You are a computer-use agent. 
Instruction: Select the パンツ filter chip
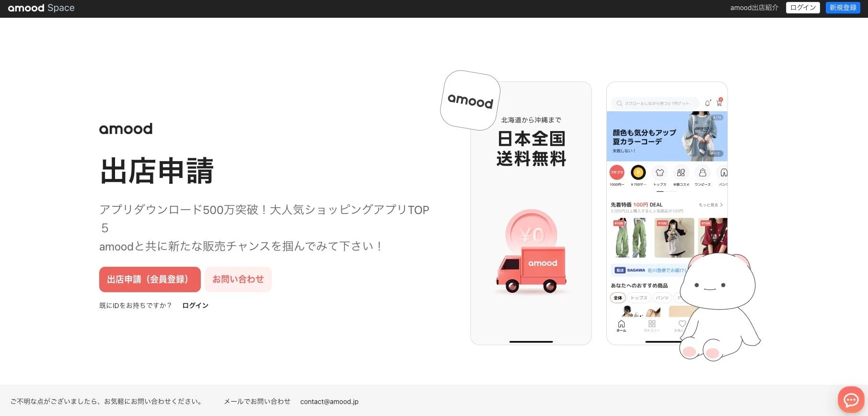coord(662,298)
